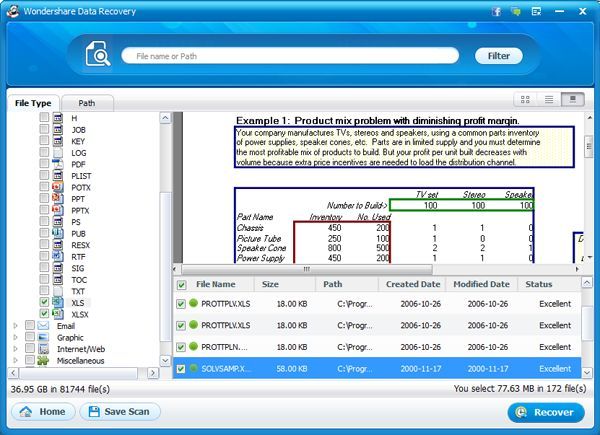The height and width of the screenshot is (435, 600).
Task: Click file list scroll down arrow
Action: [587, 372]
